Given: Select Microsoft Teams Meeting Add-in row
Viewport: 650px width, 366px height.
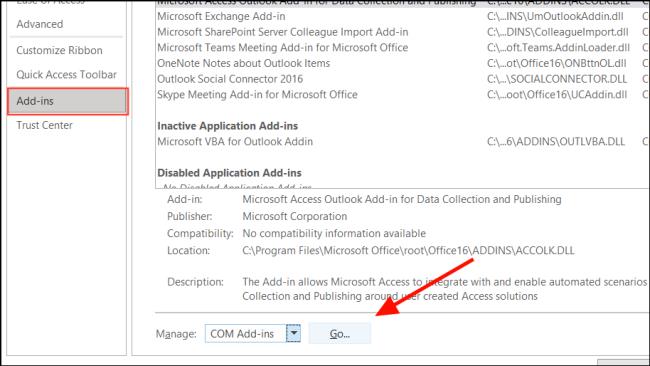Looking at the screenshot, I should coord(282,48).
